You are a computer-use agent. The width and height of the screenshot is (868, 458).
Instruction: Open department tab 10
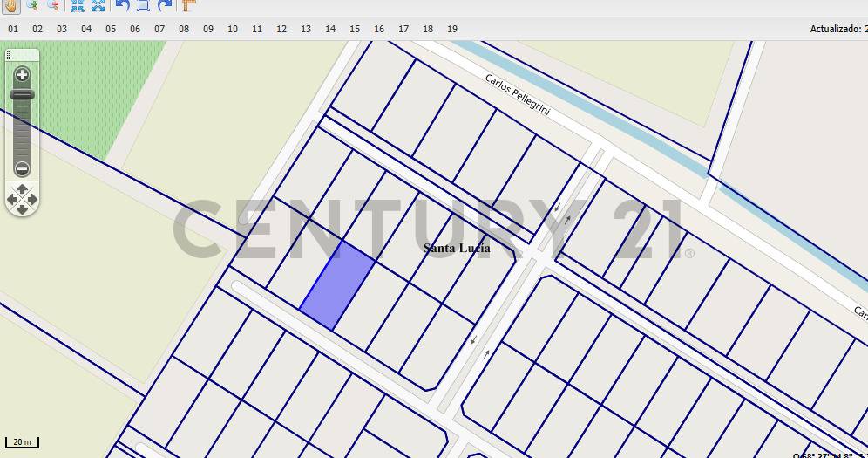tap(233, 29)
